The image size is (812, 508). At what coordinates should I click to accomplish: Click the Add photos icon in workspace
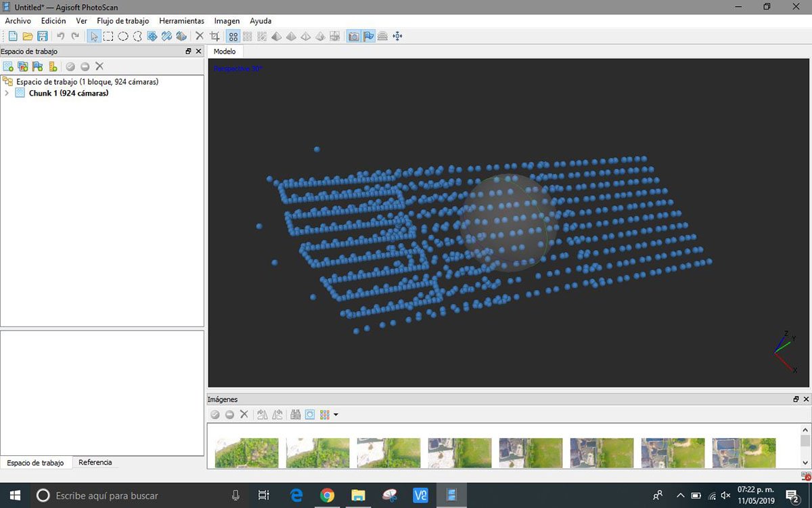coord(23,66)
